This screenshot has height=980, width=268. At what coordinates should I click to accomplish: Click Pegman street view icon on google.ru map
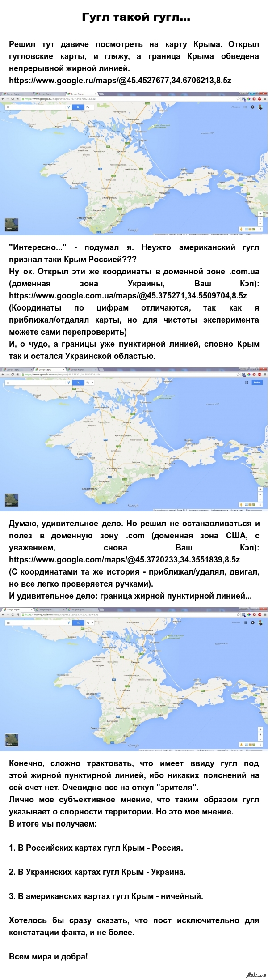241,229
